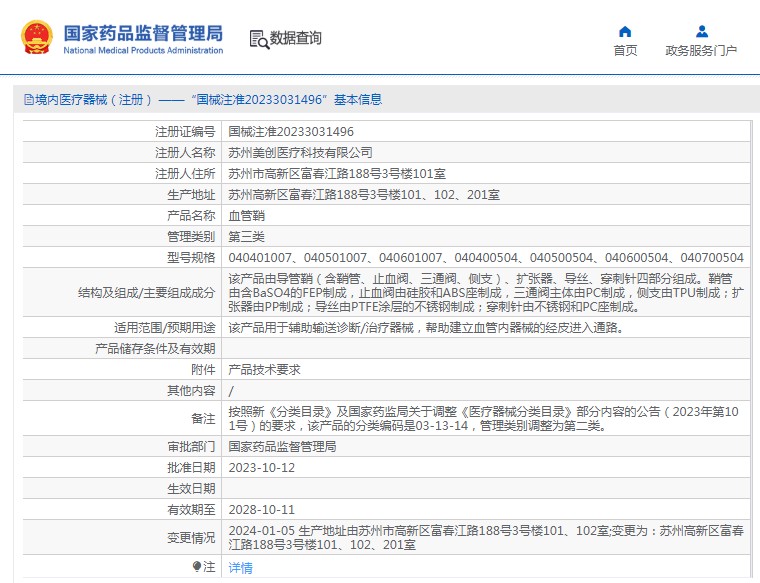The height and width of the screenshot is (583, 760).
Task: Click structure description starting 该产品由导管鞘
Action: tap(486, 293)
